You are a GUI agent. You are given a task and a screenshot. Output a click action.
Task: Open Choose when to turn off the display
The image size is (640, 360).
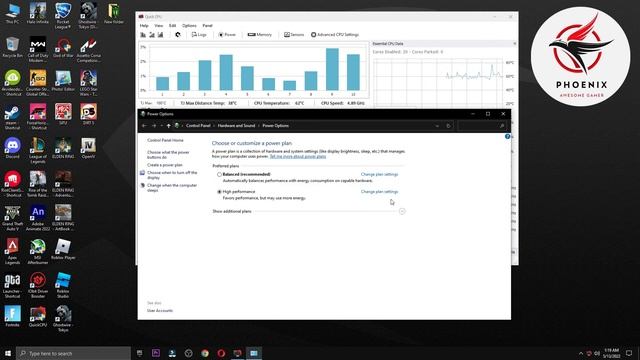[172, 175]
